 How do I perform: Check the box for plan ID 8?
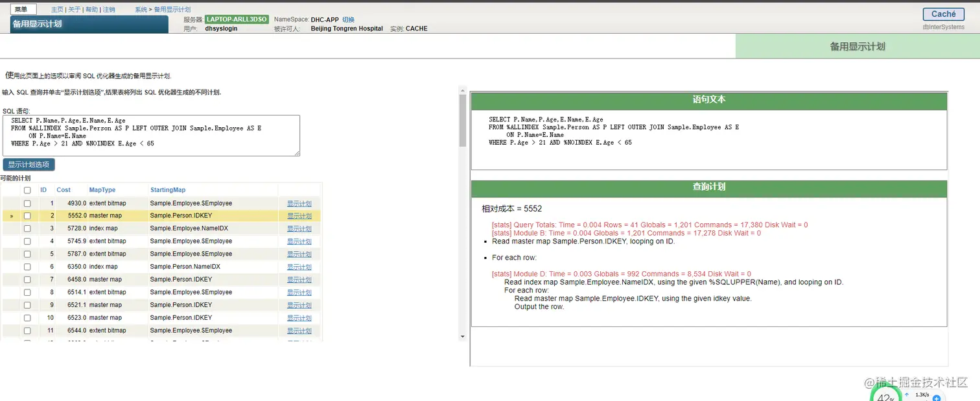point(27,292)
